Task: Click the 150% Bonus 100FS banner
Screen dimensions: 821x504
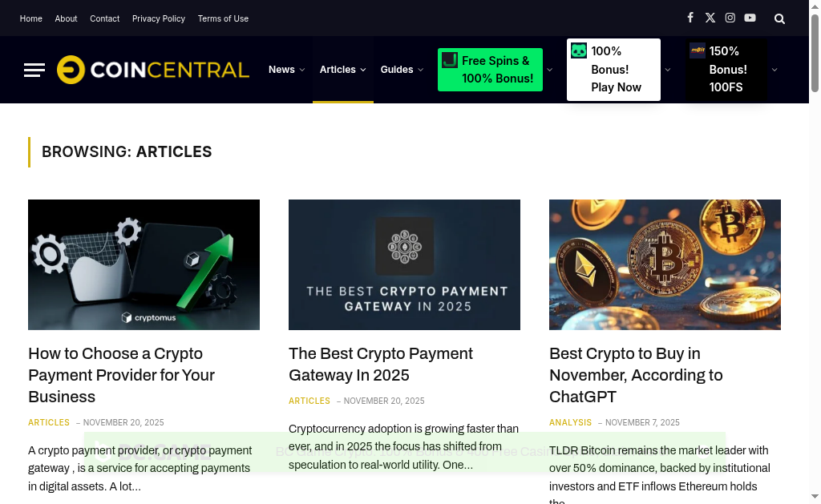Action: click(x=726, y=70)
